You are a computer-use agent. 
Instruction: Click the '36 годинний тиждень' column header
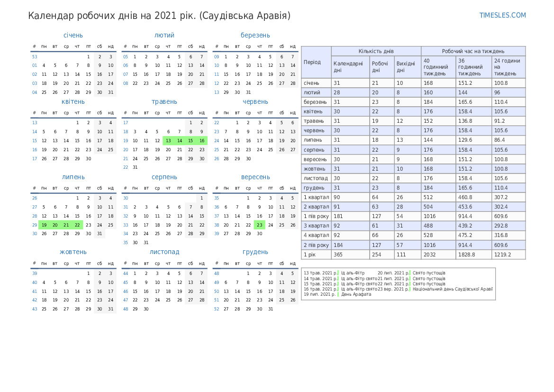tap(473, 67)
